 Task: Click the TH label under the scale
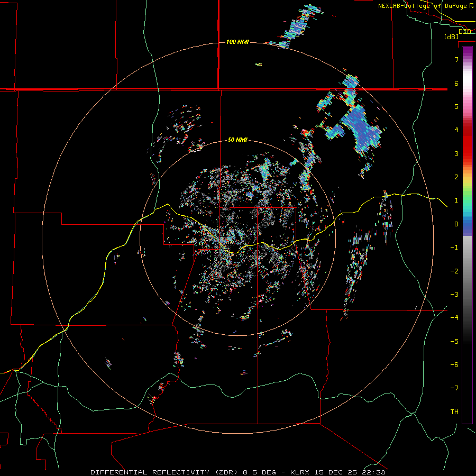[x=454, y=412]
